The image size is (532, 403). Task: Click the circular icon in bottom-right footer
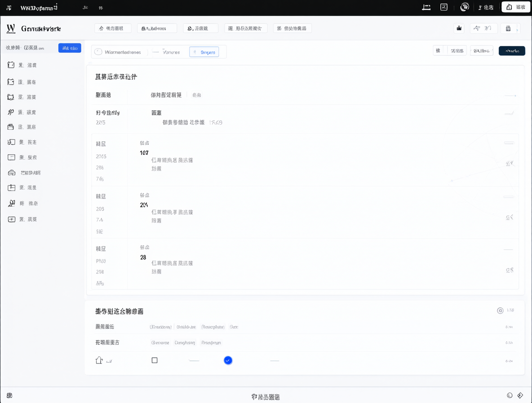click(509, 395)
